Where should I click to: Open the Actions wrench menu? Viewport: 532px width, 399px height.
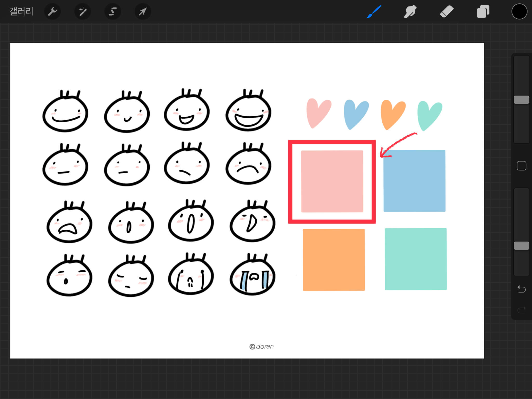click(52, 12)
